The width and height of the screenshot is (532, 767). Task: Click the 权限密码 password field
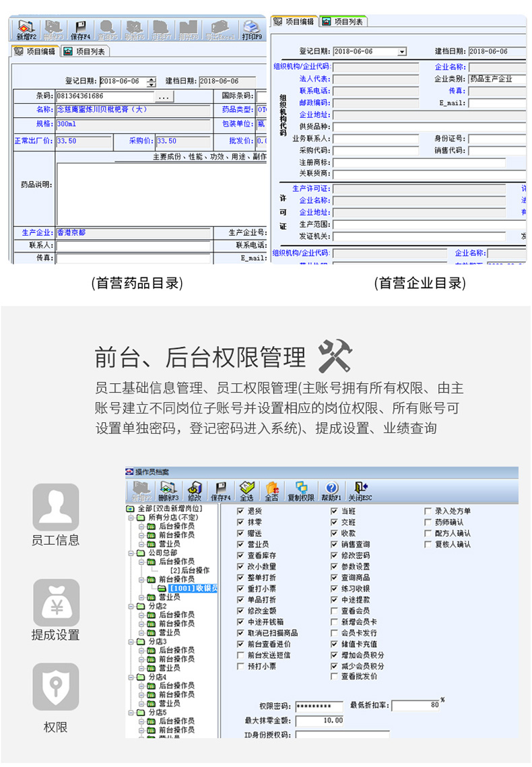click(319, 706)
